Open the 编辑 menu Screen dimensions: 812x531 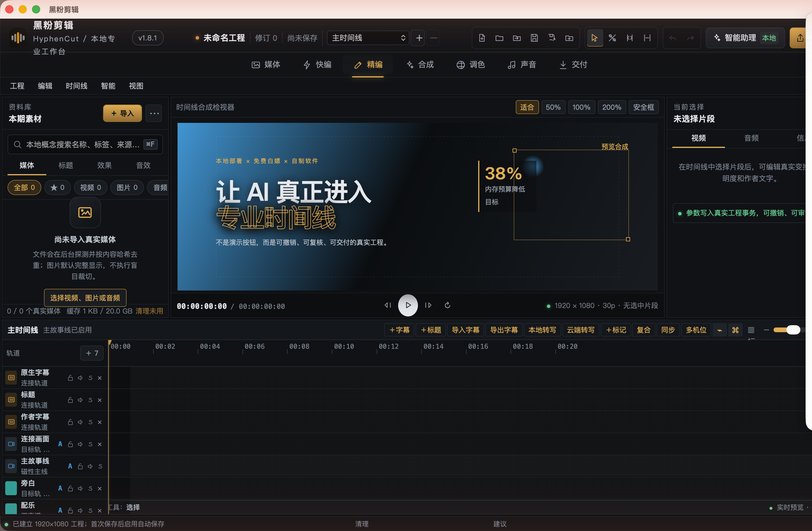45,86
